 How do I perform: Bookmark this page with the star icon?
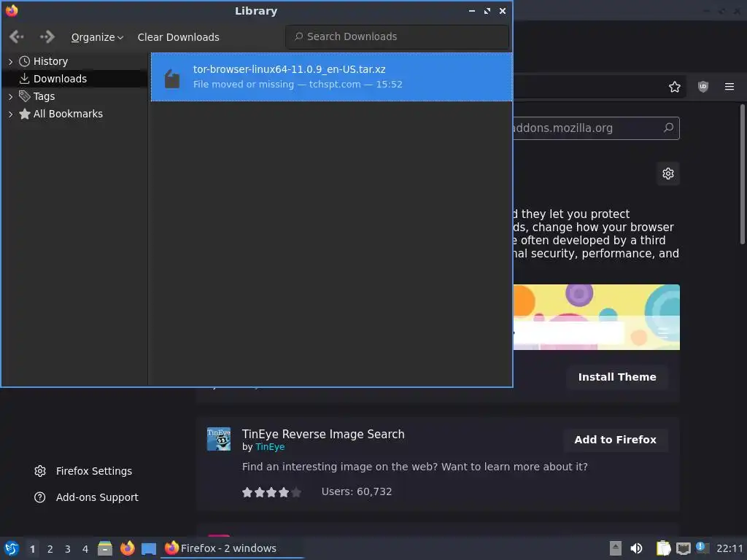[x=675, y=87]
